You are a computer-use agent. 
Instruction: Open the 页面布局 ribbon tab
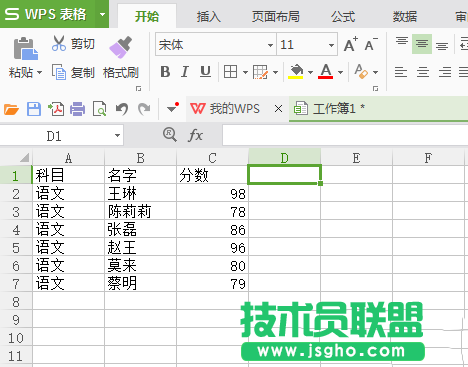pyautogui.click(x=276, y=16)
